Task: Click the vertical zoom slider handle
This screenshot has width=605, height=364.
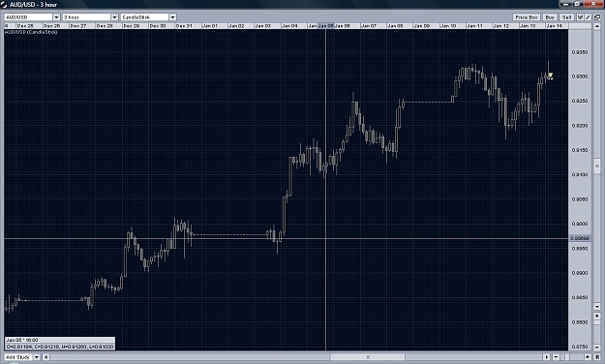Action: [x=597, y=322]
